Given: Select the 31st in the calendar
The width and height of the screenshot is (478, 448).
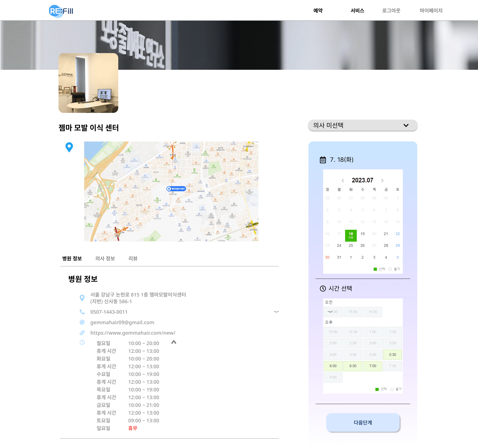Looking at the screenshot, I should pyautogui.click(x=339, y=257).
